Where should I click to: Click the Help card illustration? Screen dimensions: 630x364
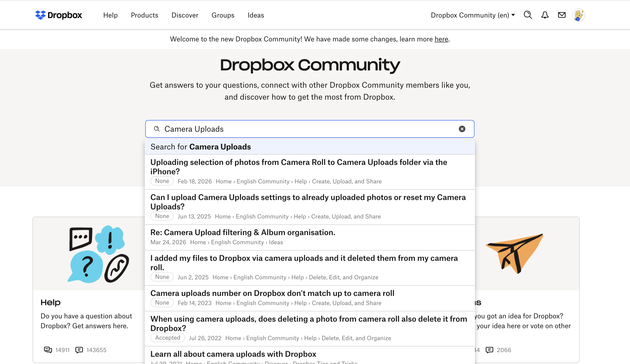(x=99, y=254)
